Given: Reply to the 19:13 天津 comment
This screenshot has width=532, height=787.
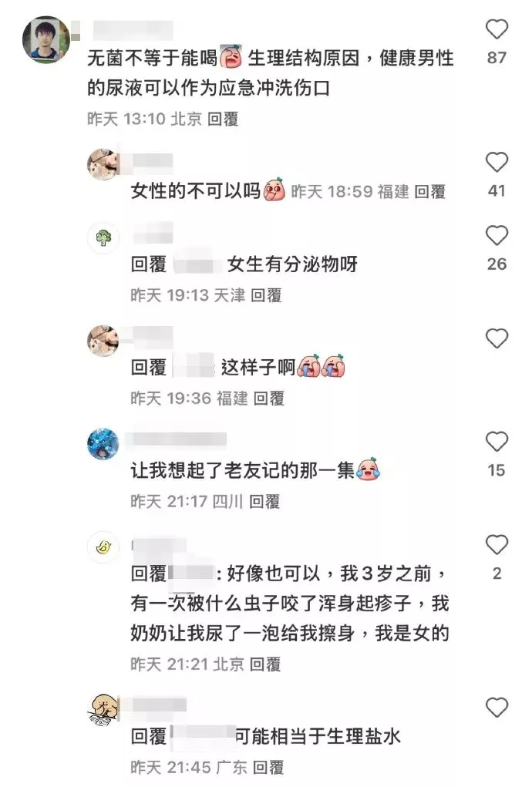Looking at the screenshot, I should point(266,295).
